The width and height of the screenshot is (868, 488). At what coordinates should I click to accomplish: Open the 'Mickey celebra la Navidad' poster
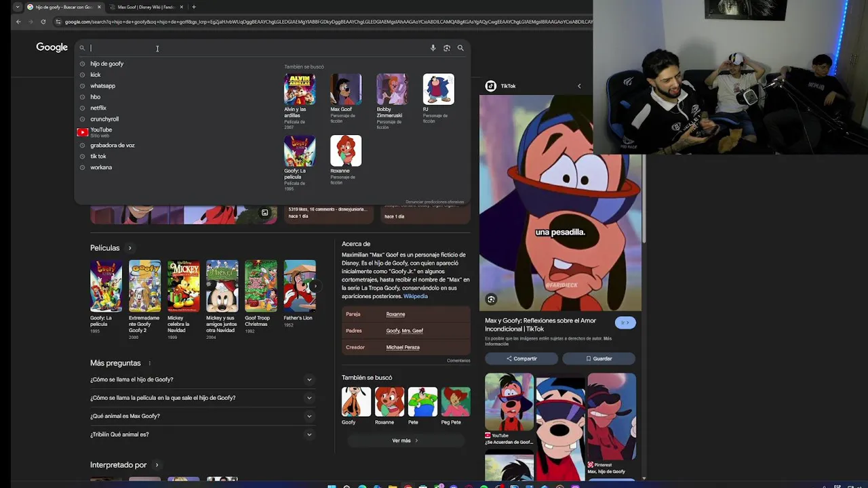tap(183, 286)
